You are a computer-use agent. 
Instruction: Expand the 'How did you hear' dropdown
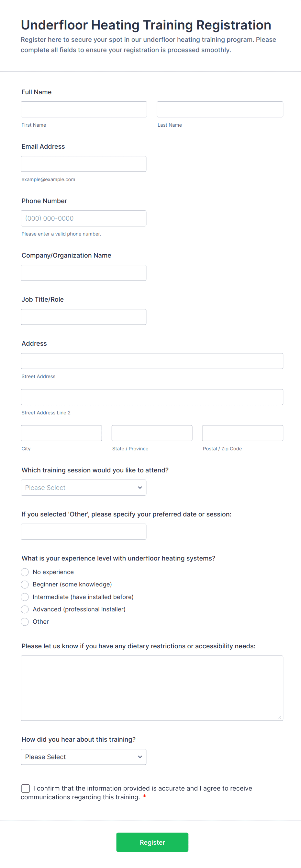84,757
